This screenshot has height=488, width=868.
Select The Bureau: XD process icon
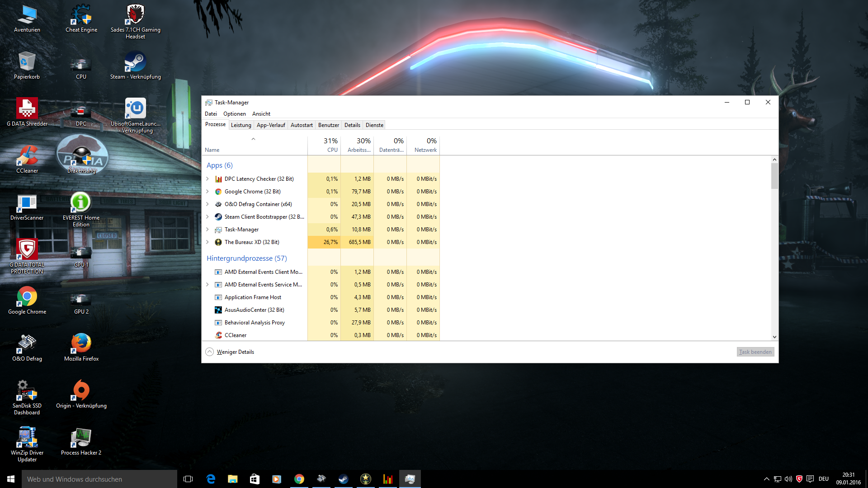[x=218, y=242]
